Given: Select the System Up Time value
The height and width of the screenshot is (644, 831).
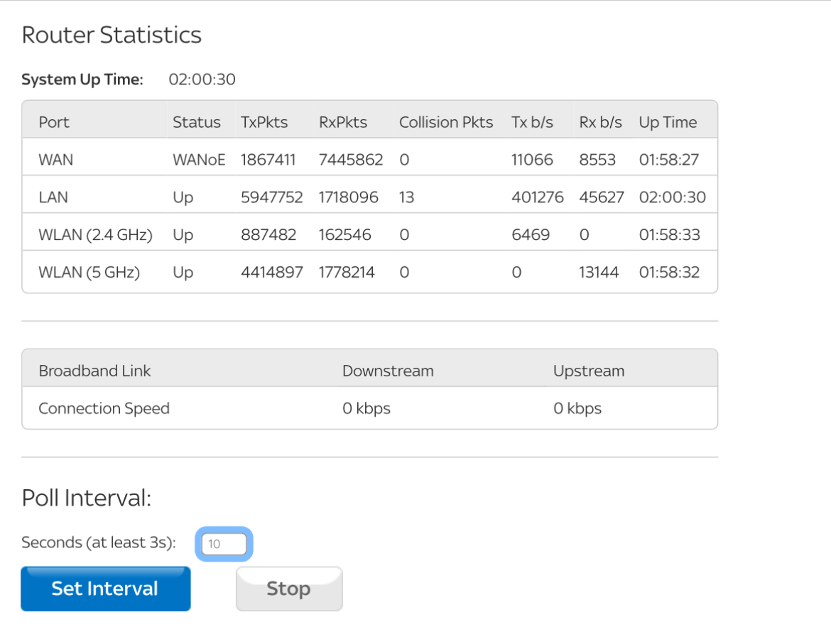Looking at the screenshot, I should [202, 80].
